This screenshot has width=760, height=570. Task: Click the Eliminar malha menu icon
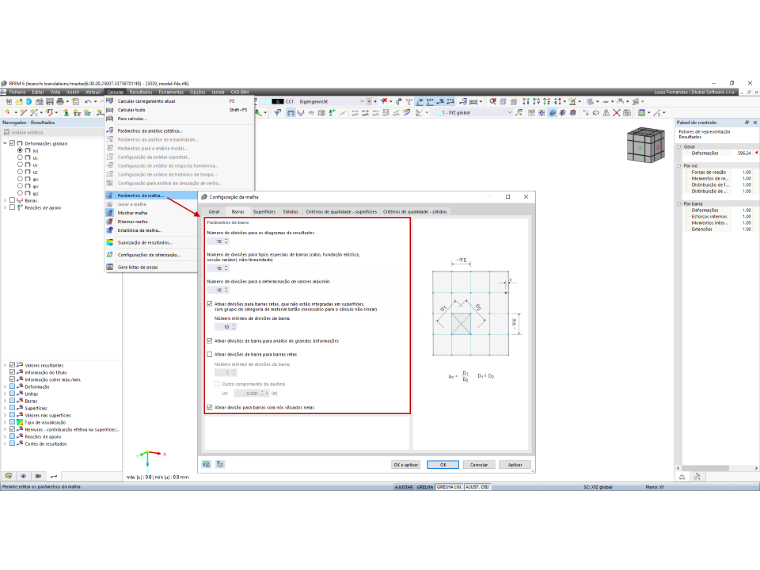pyautogui.click(x=110, y=222)
